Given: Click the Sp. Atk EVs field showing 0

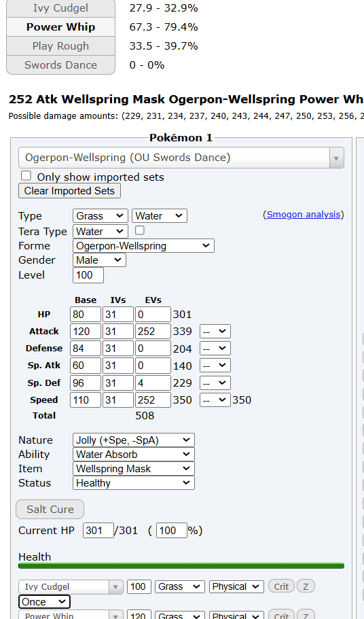Looking at the screenshot, I should 153,366.
